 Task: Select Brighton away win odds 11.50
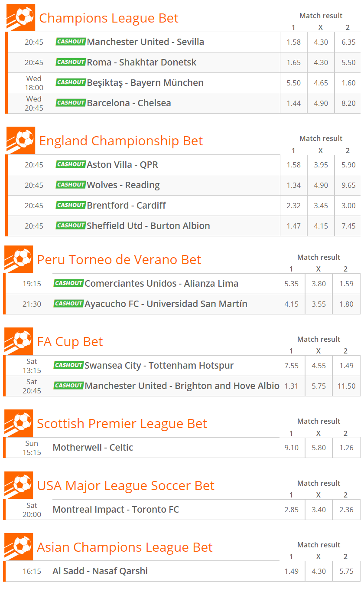pos(346,386)
